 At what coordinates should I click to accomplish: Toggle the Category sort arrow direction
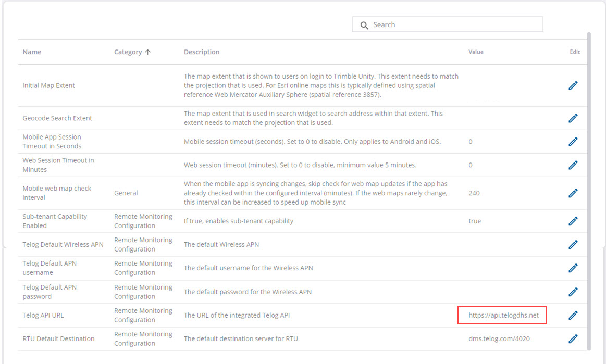click(x=148, y=52)
